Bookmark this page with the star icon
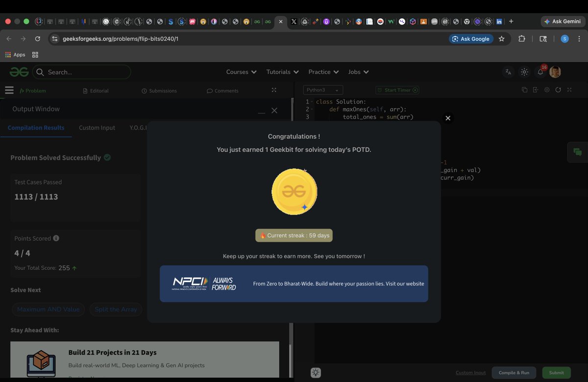 coord(501,39)
